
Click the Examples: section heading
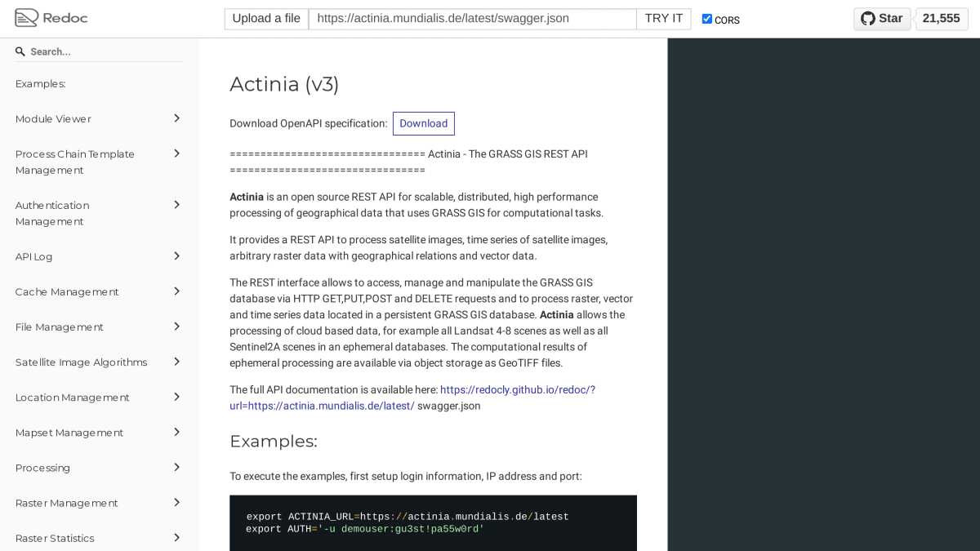(x=274, y=442)
